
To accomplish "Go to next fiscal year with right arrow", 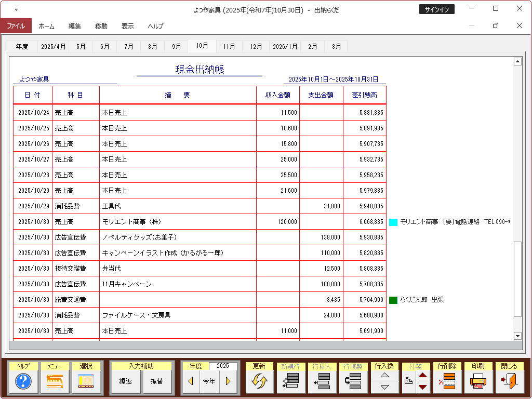I will click(x=228, y=381).
